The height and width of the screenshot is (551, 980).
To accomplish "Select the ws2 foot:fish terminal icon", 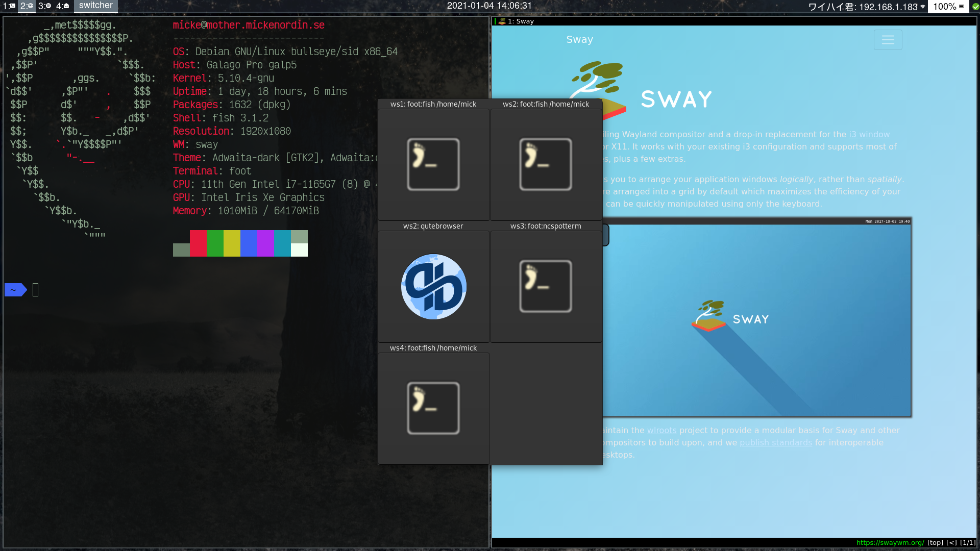I will pos(546,164).
